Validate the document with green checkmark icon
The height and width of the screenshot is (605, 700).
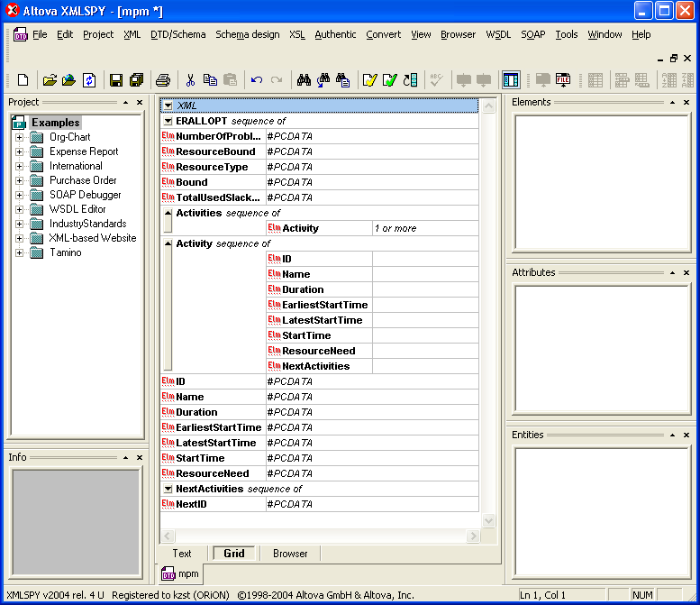(x=390, y=80)
